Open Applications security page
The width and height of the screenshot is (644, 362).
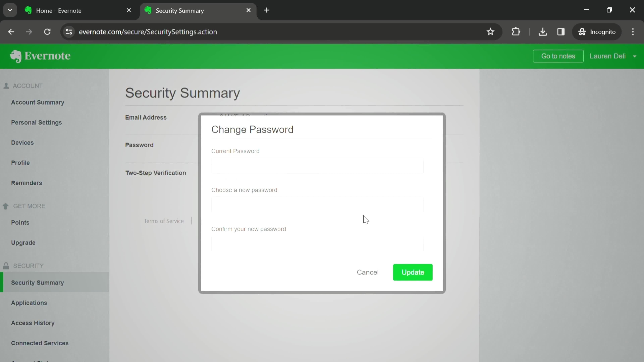(x=29, y=303)
